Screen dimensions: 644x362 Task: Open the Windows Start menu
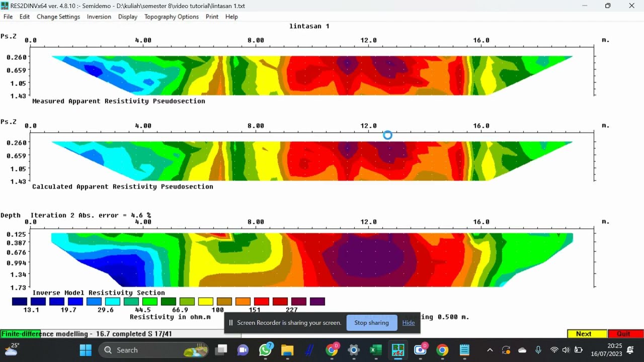(86, 350)
